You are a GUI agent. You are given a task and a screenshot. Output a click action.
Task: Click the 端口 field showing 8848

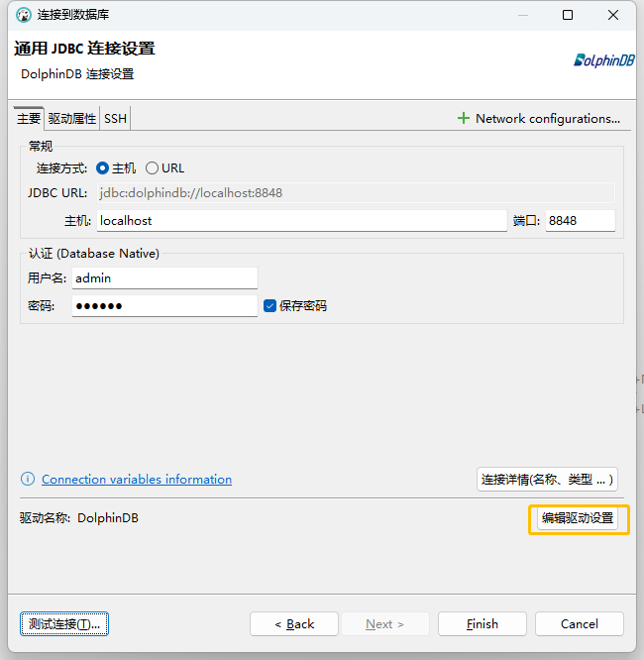[580, 221]
